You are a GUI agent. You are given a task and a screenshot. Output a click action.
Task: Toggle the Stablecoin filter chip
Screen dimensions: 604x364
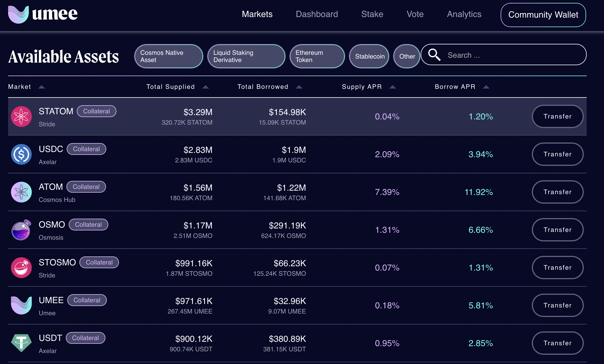pos(369,56)
